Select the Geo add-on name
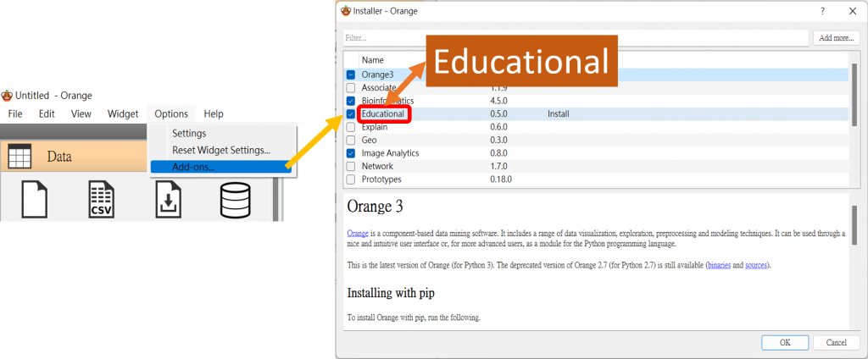 tap(370, 140)
